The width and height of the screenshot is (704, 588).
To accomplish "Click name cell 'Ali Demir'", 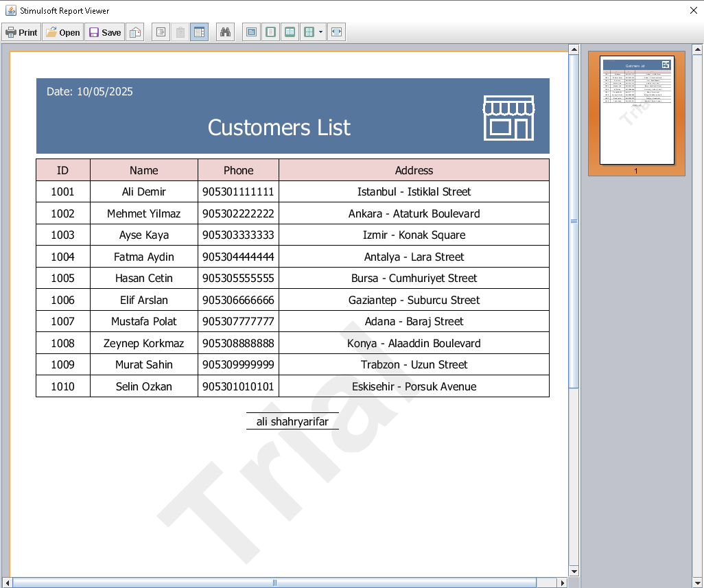I will point(143,191).
